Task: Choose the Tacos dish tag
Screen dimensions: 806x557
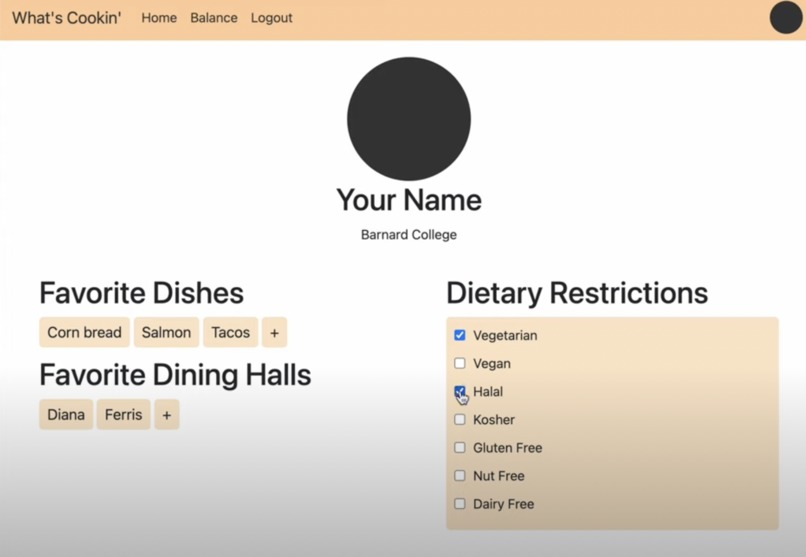Action: click(230, 332)
